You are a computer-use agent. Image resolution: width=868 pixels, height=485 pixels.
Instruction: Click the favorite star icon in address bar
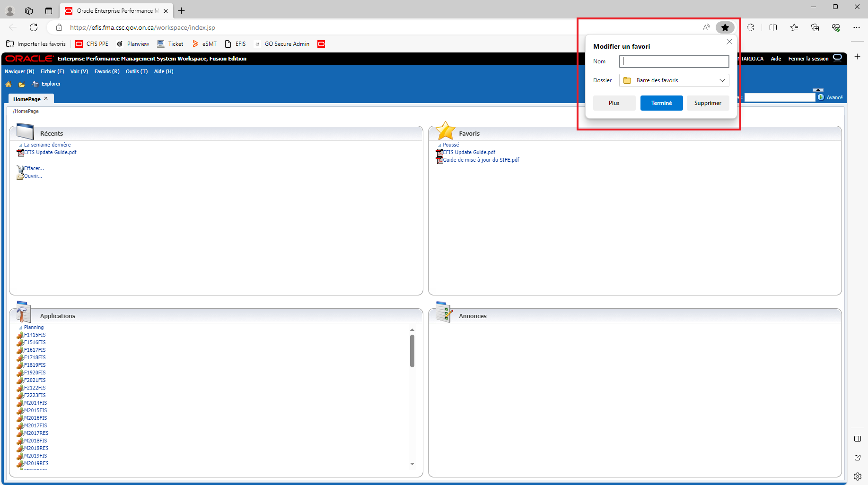[x=725, y=27]
